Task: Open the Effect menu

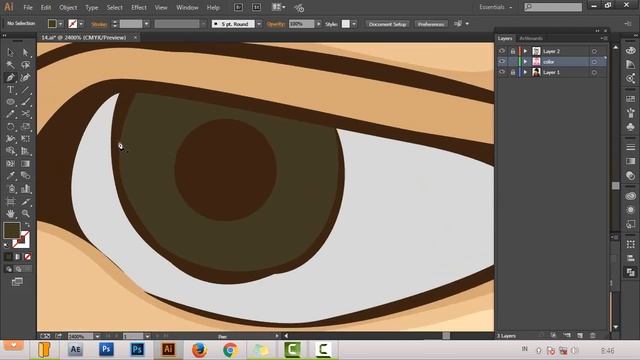Action: point(139,7)
